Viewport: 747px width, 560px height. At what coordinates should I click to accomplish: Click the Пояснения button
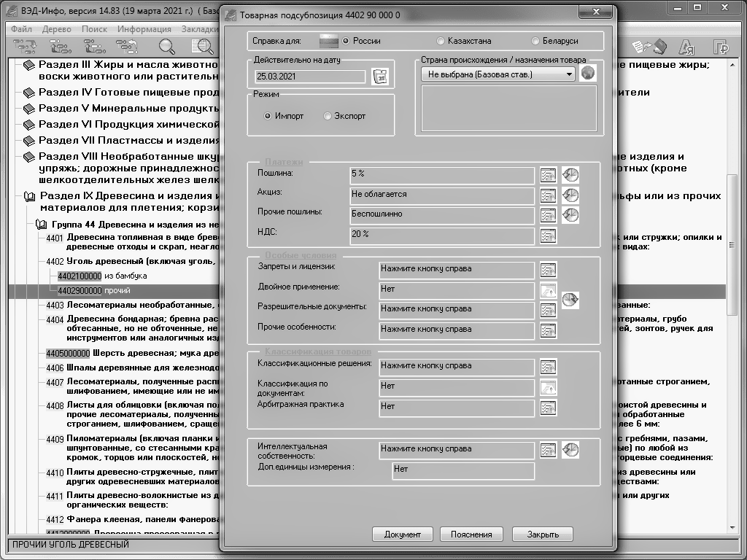tap(471, 534)
